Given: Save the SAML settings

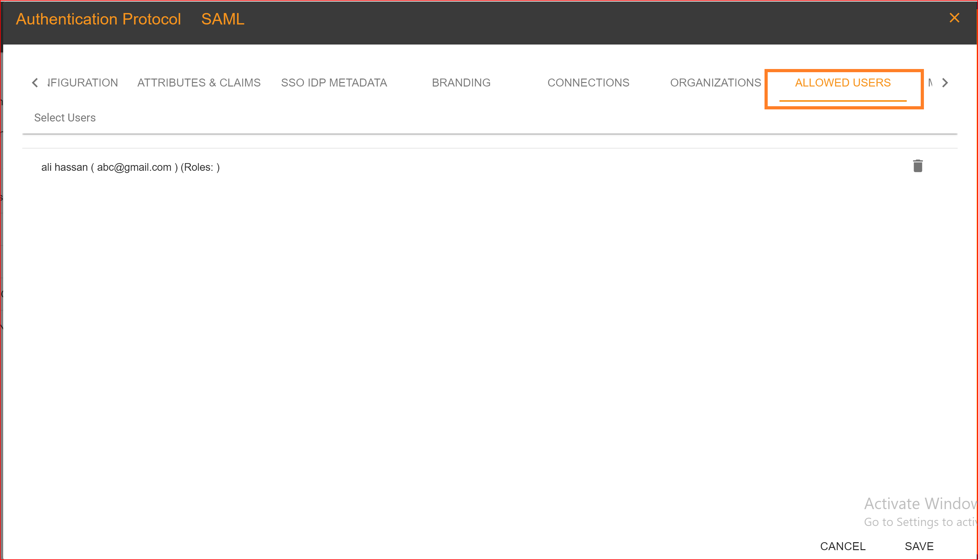Looking at the screenshot, I should pyautogui.click(x=919, y=546).
